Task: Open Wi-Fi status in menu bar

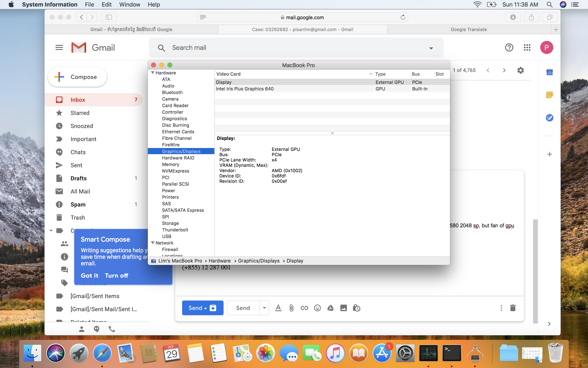Action: pos(477,4)
